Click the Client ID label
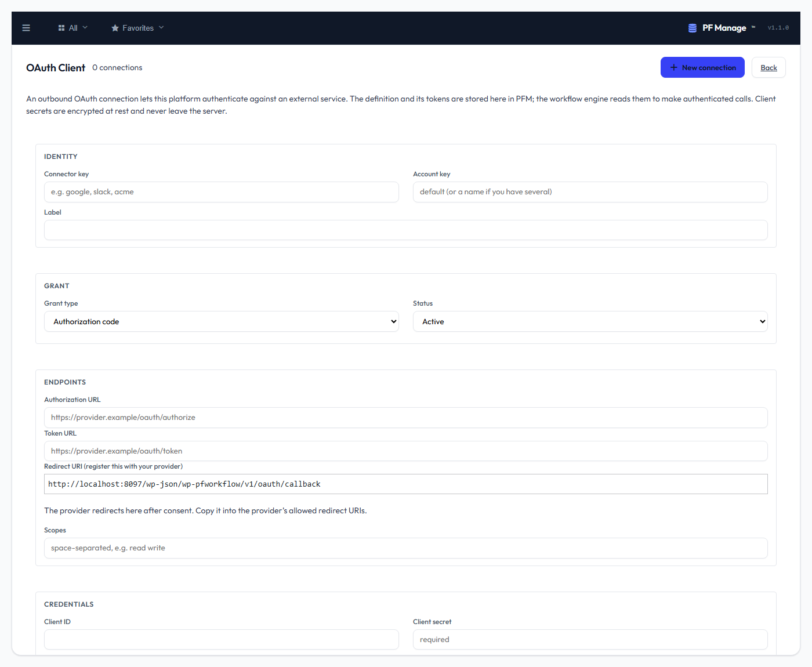This screenshot has width=812, height=667. [57, 622]
